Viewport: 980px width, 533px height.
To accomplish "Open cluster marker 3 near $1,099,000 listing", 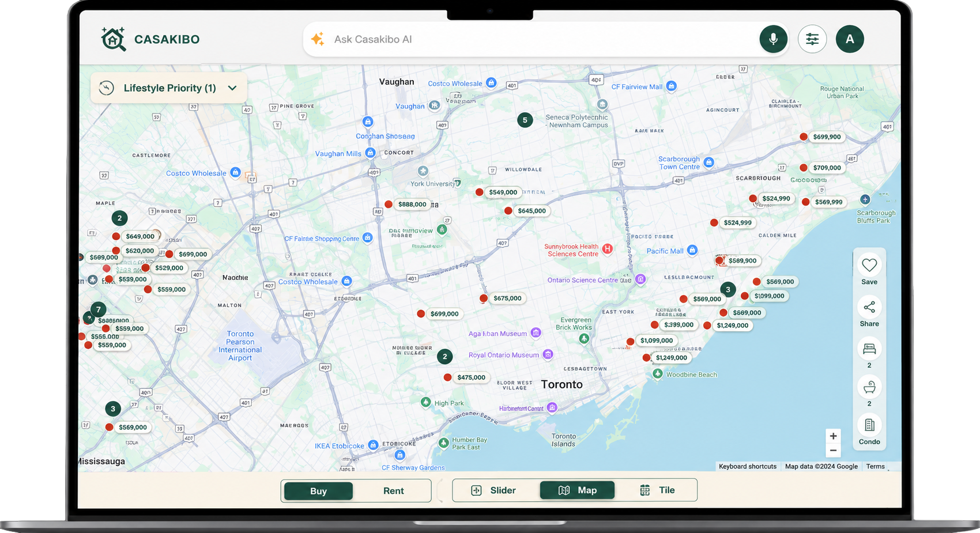I will 728,289.
